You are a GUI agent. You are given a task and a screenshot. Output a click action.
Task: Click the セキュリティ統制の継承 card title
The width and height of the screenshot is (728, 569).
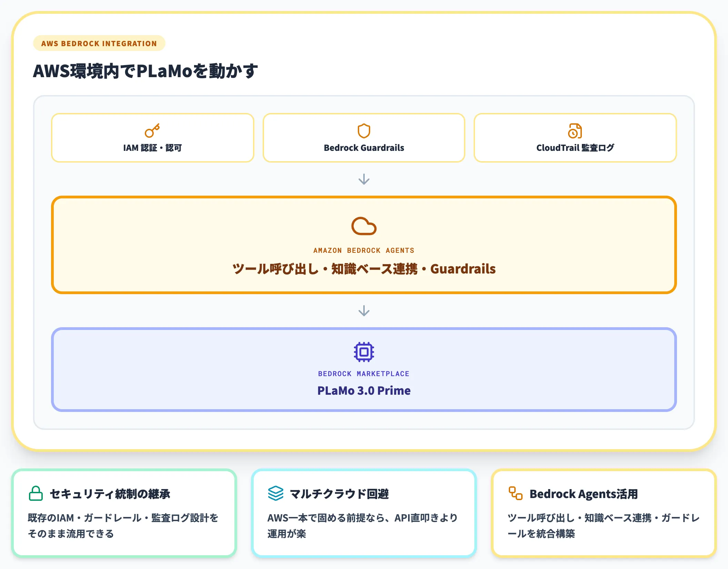tap(110, 494)
